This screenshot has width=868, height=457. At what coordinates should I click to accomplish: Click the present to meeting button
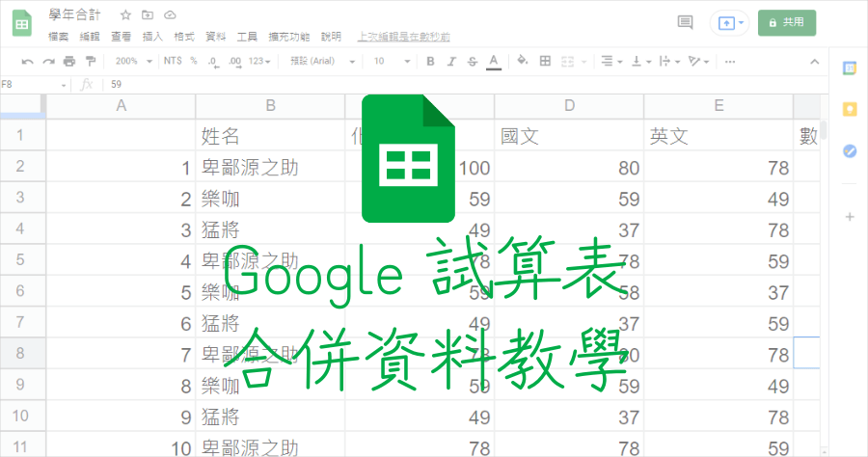coord(730,23)
